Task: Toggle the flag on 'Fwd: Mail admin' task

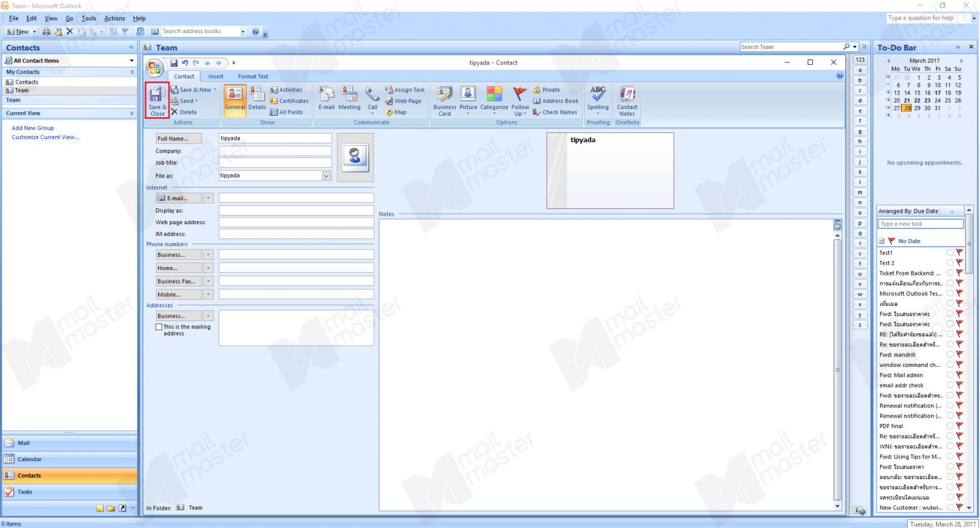Action: click(x=960, y=375)
